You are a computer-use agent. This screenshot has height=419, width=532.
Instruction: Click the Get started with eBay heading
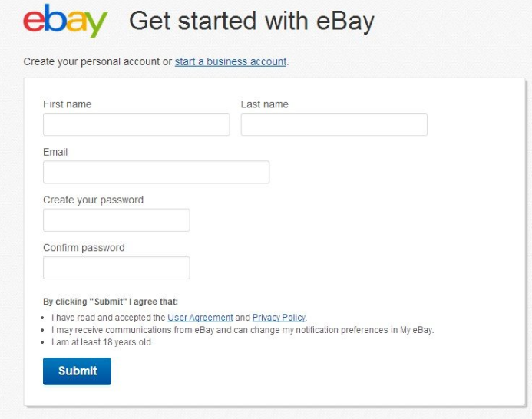(x=252, y=21)
